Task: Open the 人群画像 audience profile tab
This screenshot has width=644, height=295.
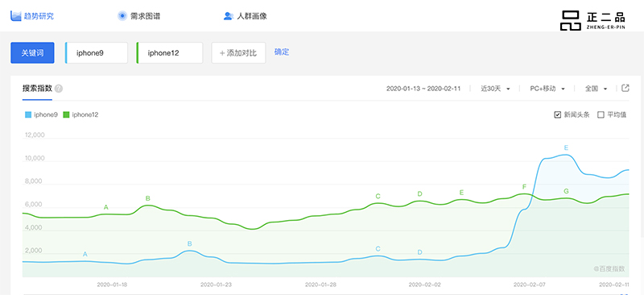Action: (246, 16)
